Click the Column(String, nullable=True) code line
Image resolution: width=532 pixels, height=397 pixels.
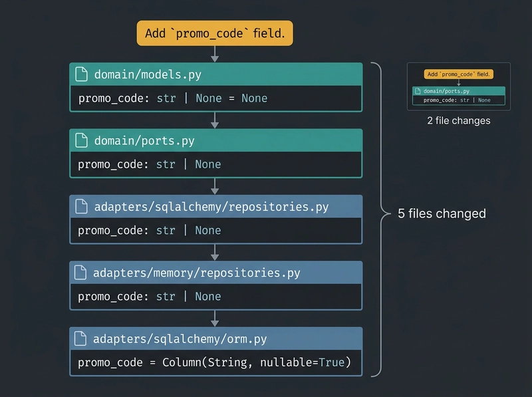214,362
